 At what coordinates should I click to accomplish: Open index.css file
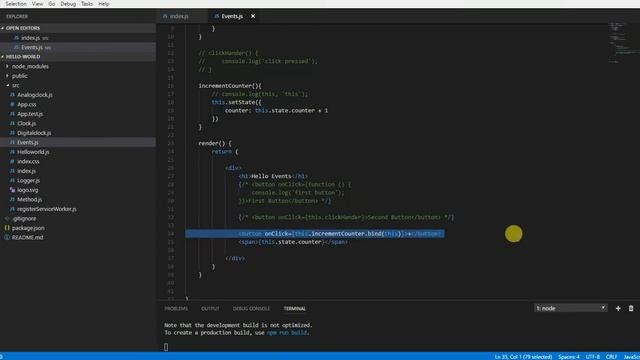click(28, 162)
